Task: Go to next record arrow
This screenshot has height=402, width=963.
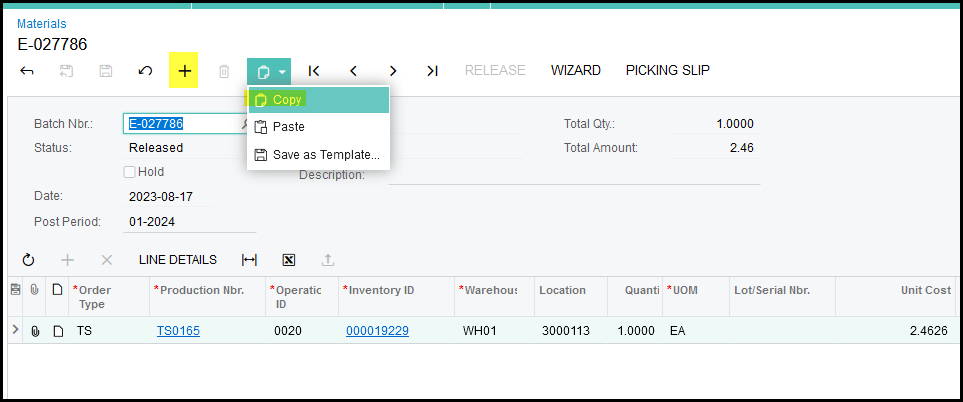Action: point(393,71)
